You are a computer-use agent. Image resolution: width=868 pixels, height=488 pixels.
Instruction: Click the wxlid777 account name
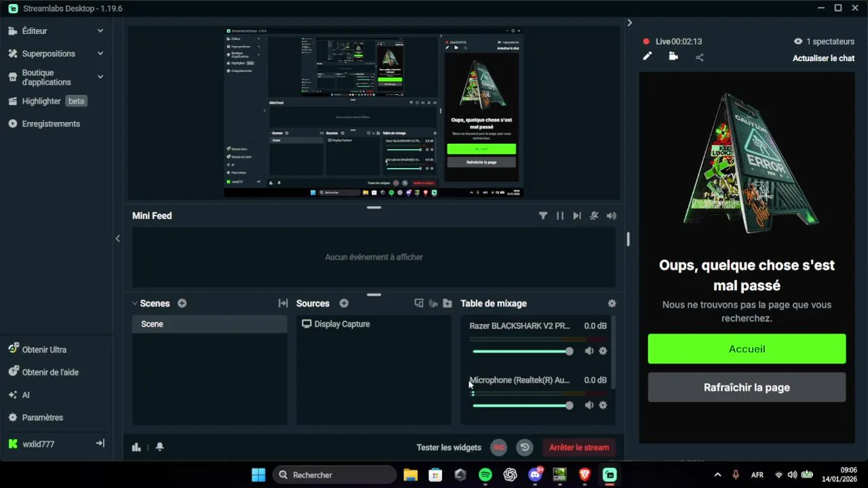point(39,444)
